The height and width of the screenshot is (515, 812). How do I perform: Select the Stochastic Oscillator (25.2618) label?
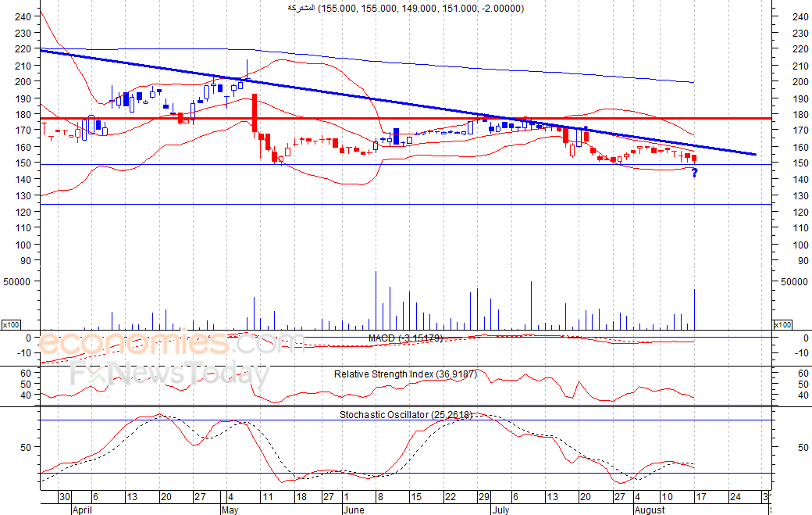click(x=406, y=414)
